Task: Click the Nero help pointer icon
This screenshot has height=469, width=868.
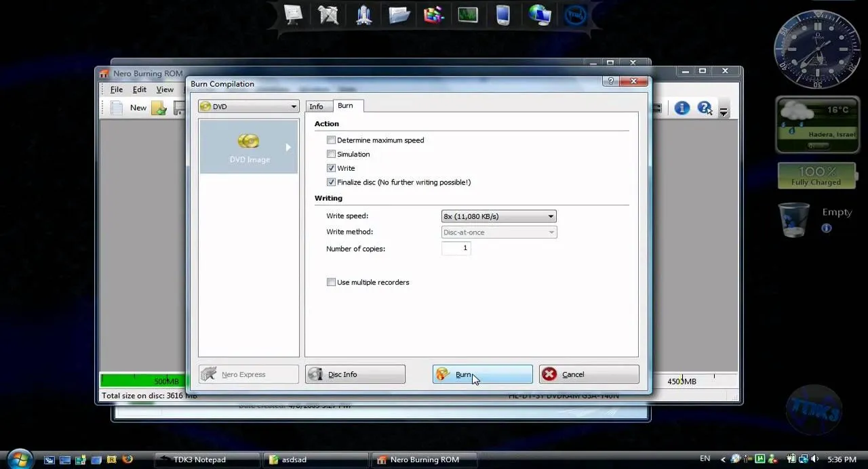Action: pos(705,108)
